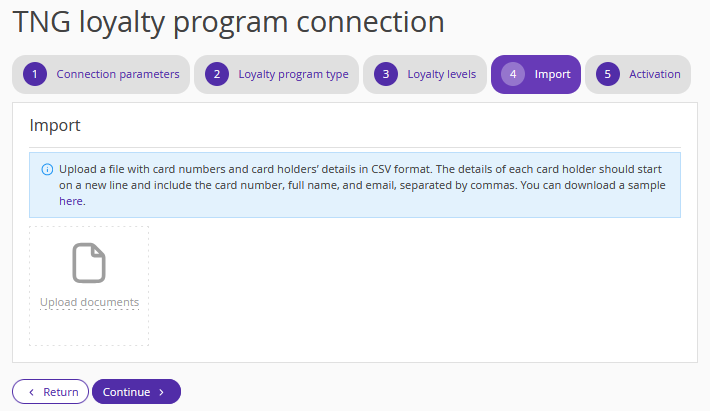Open the Connection parameters step
The image size is (710, 411).
point(117,74)
